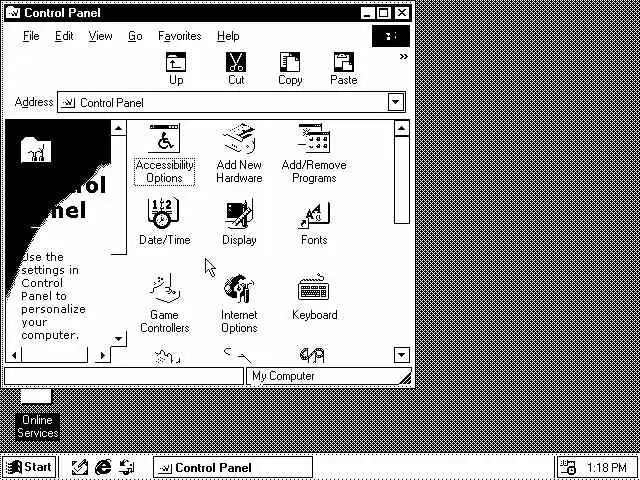Click the Control Panel title bar icon
640x480 pixels.
[x=13, y=13]
